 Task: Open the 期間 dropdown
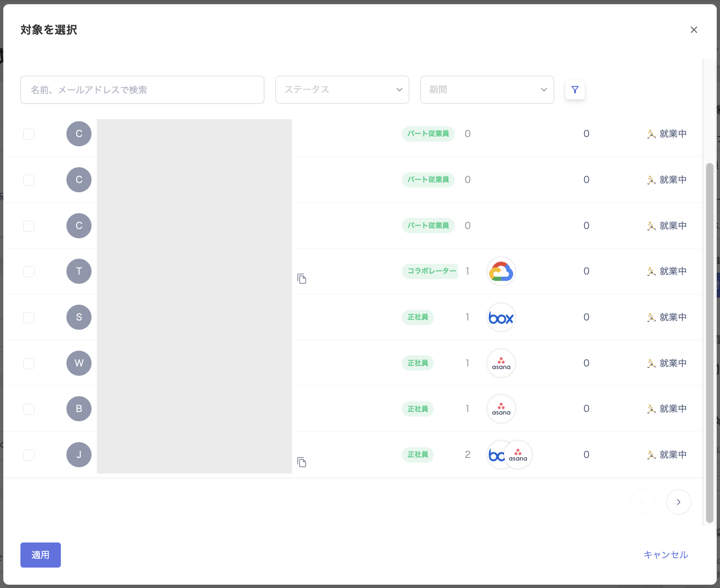click(487, 90)
